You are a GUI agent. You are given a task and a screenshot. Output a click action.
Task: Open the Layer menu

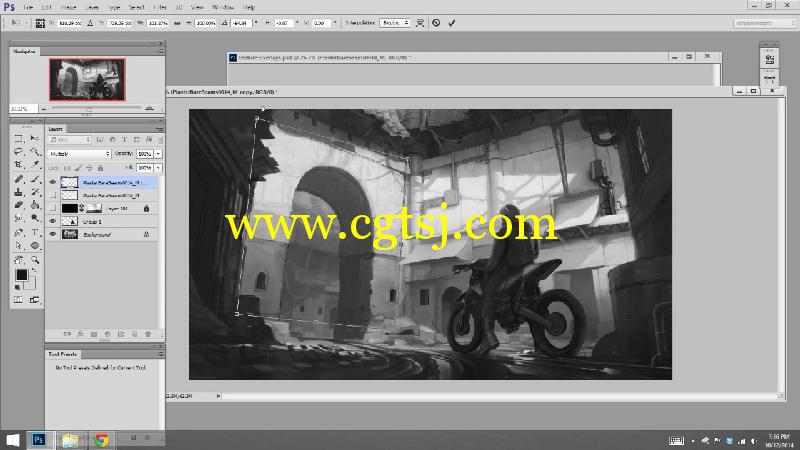[92, 7]
